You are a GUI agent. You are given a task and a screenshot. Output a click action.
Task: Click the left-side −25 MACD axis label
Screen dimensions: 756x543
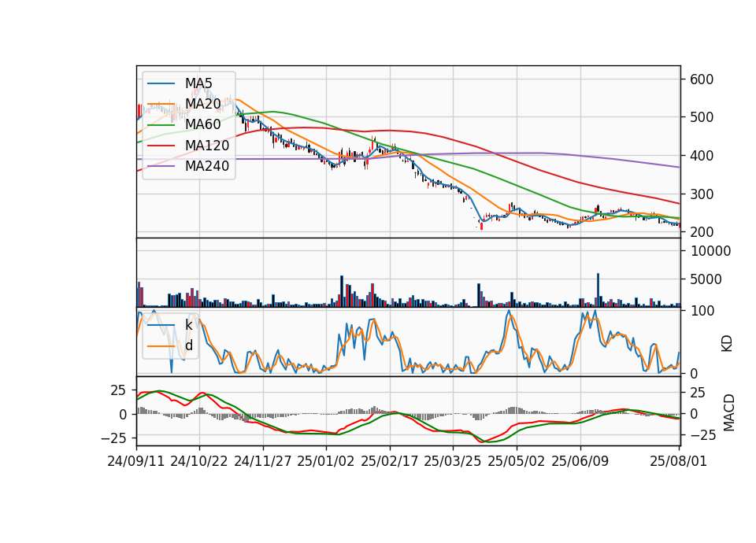113,438
